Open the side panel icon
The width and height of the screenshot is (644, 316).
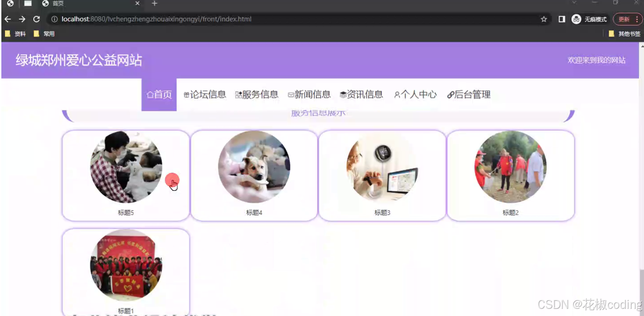(x=562, y=19)
